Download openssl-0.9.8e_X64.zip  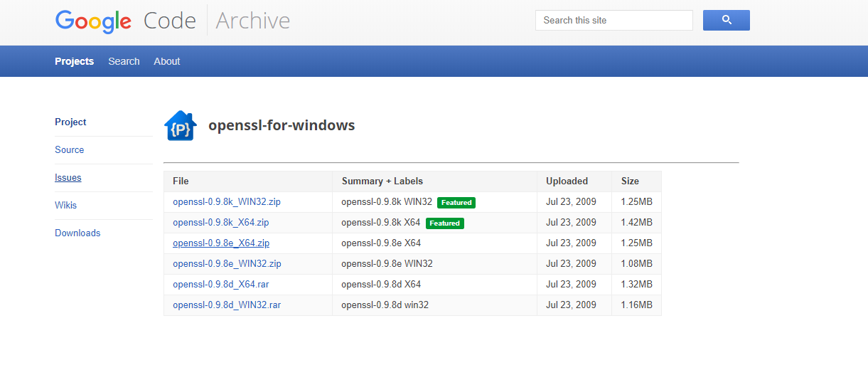point(221,243)
